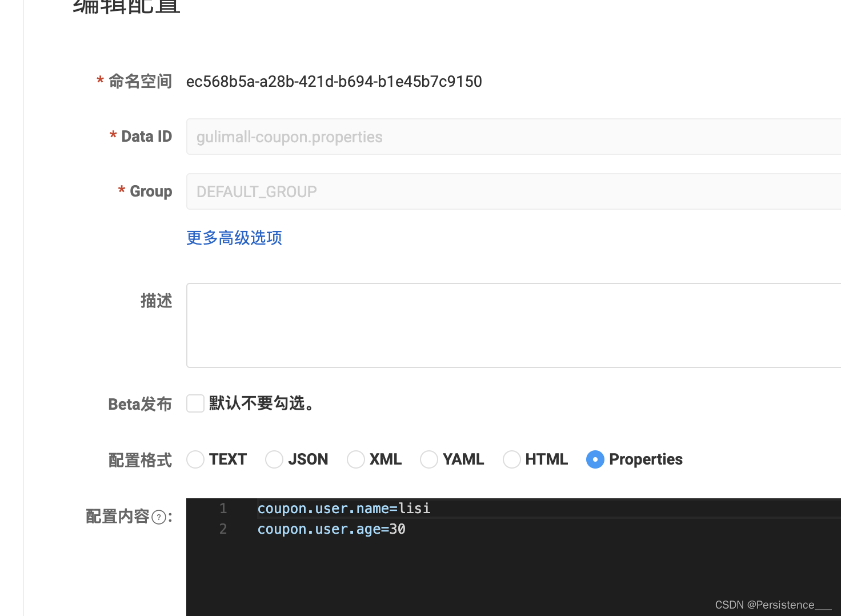This screenshot has width=841, height=616.
Task: Select JSON as the config format
Action: (274, 459)
